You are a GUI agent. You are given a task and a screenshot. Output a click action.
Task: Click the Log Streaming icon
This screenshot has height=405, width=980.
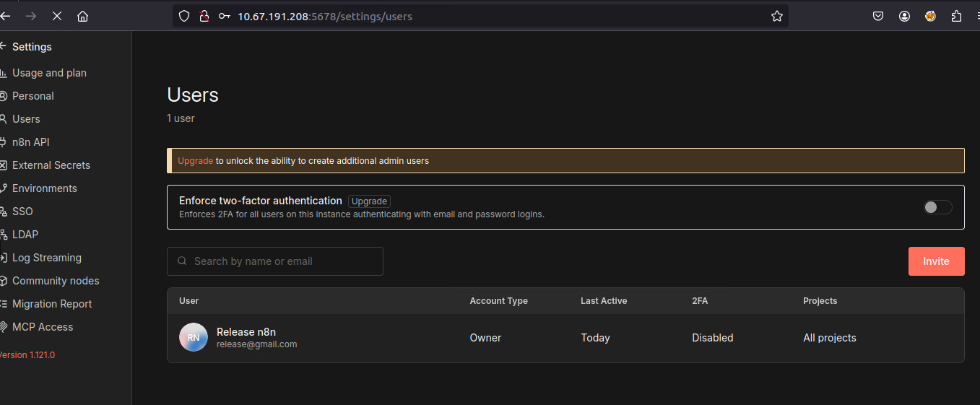pos(3,258)
